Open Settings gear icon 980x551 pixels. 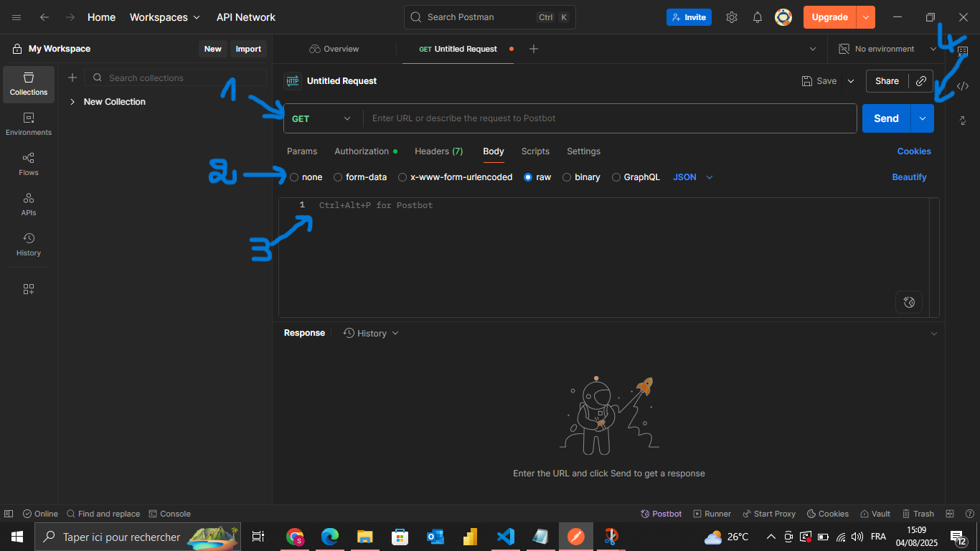tap(732, 17)
